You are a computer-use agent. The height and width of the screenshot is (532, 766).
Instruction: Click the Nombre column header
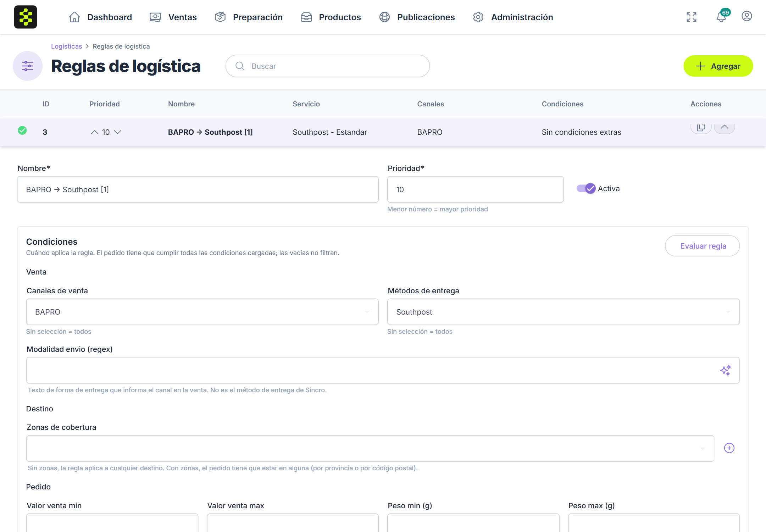[x=181, y=104]
